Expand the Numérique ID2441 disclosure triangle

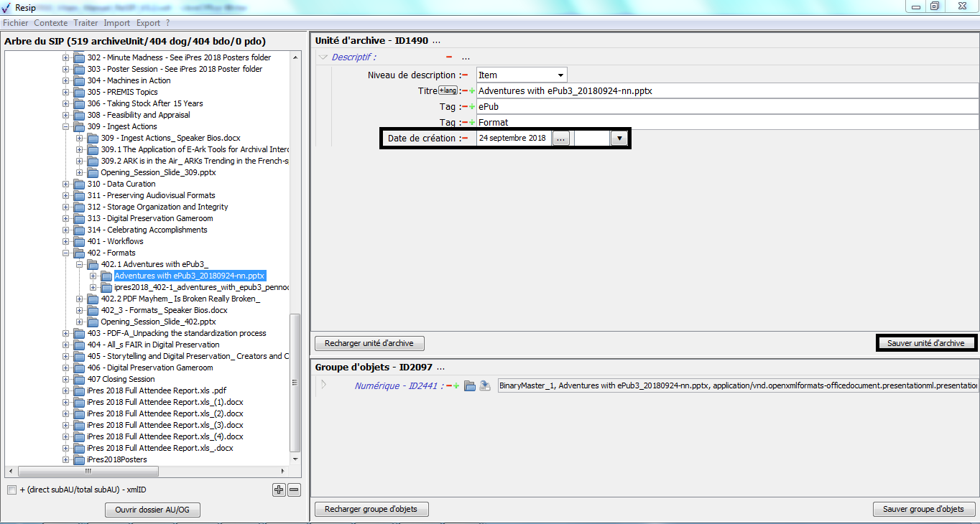[323, 385]
